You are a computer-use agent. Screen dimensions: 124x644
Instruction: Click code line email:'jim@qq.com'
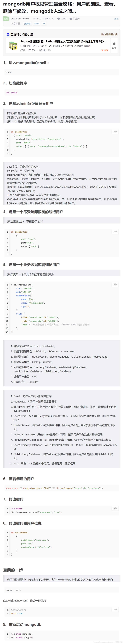click(x=33, y=303)
